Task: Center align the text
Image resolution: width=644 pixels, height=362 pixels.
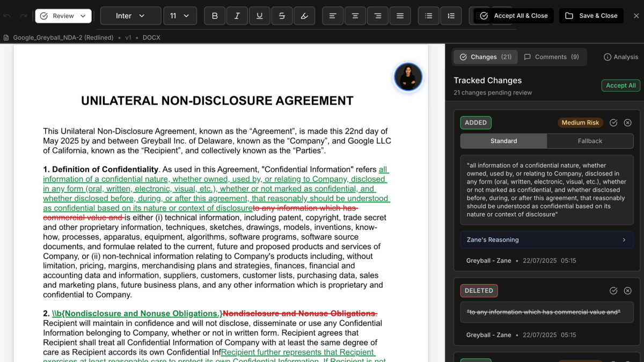Action: (355, 16)
